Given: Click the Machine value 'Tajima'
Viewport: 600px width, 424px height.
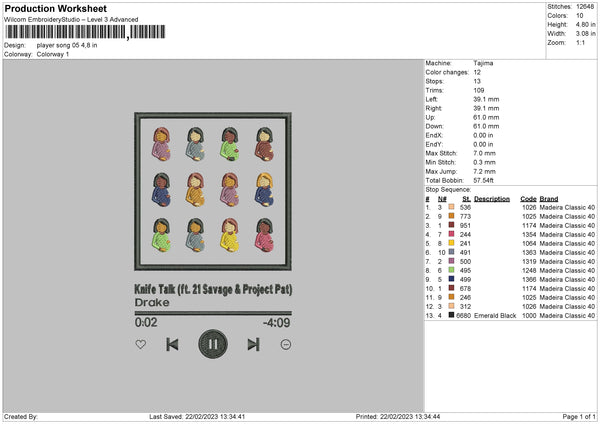Looking at the screenshot, I should [x=483, y=63].
